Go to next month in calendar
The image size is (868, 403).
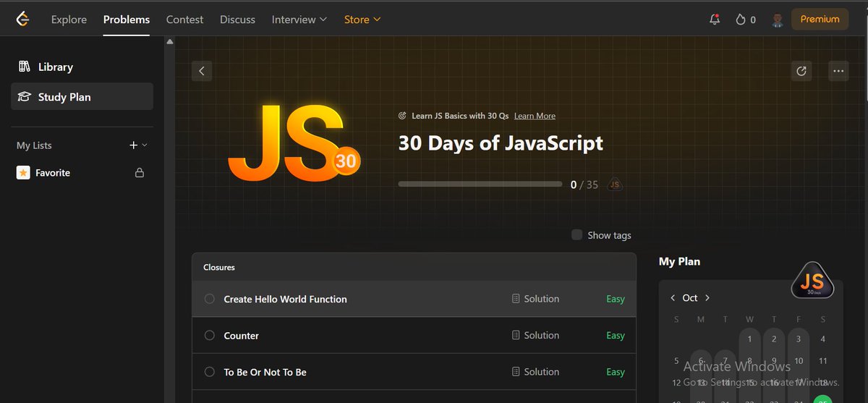pos(707,298)
